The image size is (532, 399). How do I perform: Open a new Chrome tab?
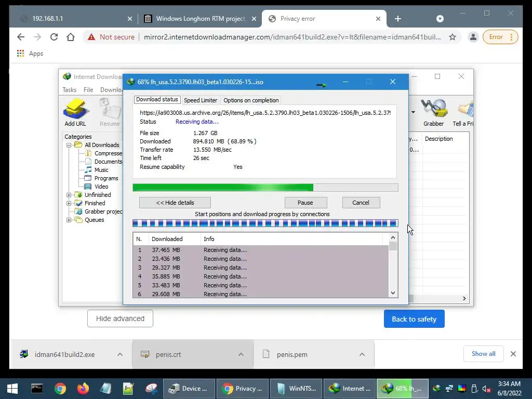click(x=398, y=19)
